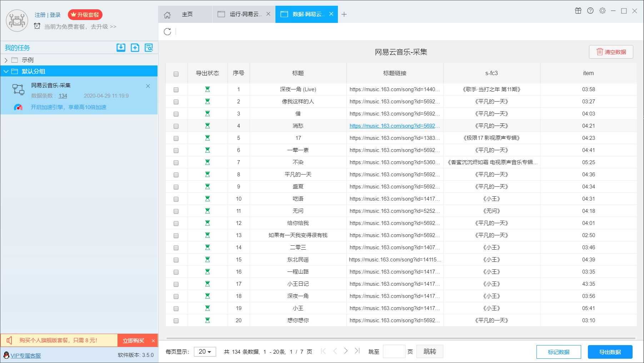Dismiss the promo banner with X
Screen dimensions: 644x363
[153, 341]
